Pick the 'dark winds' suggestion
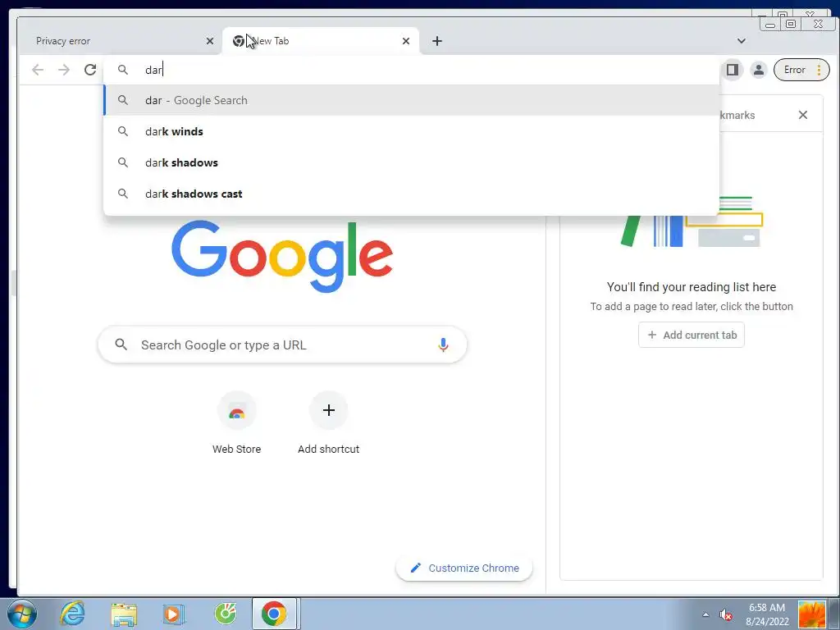840x630 pixels. (x=412, y=131)
